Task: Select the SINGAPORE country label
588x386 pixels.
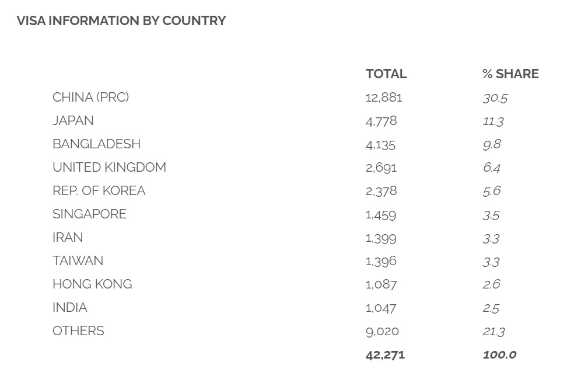Action: pos(89,214)
